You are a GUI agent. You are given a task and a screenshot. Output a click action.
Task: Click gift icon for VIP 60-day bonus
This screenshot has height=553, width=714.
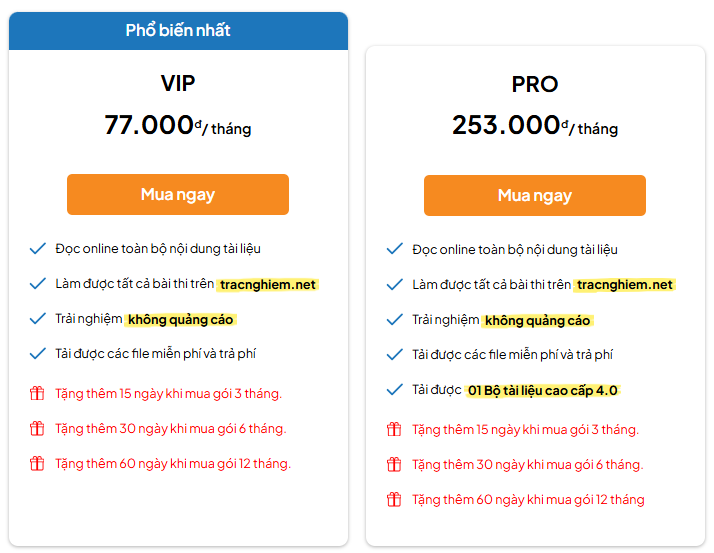point(37,463)
